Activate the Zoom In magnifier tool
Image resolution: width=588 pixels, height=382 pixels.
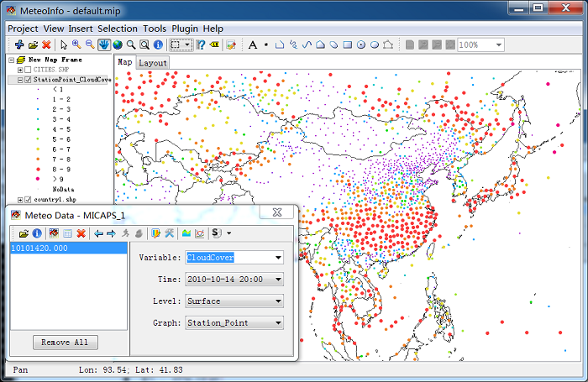pos(76,44)
